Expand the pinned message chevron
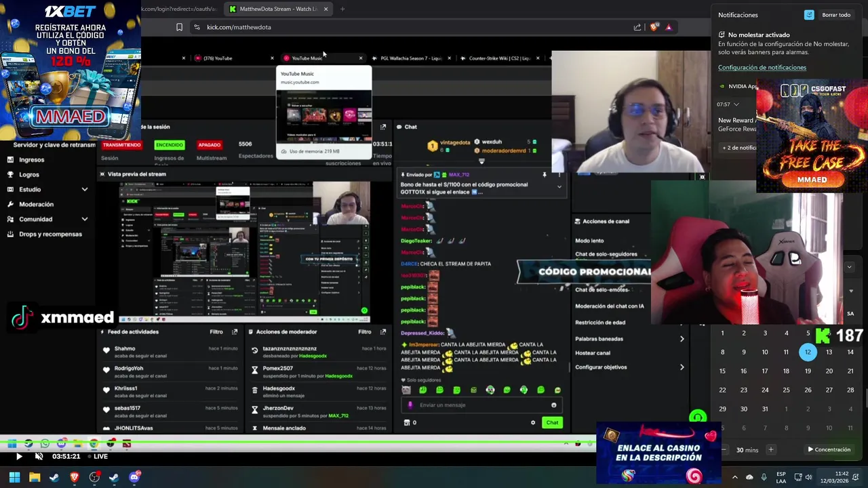 [559, 186]
